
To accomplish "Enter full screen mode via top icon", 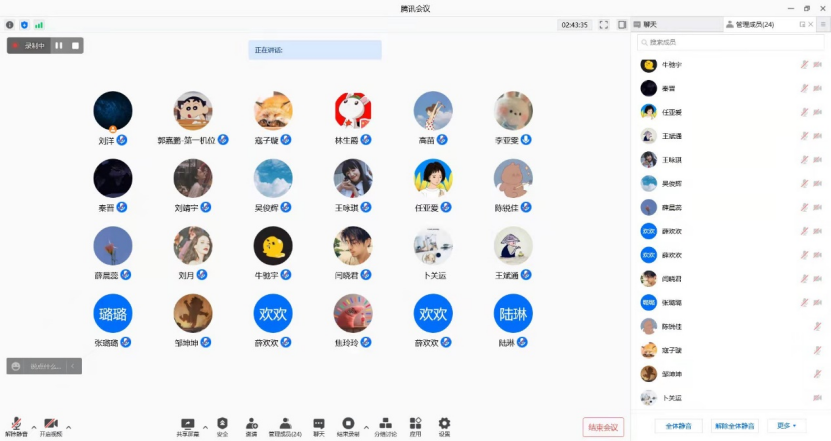I will tap(604, 24).
